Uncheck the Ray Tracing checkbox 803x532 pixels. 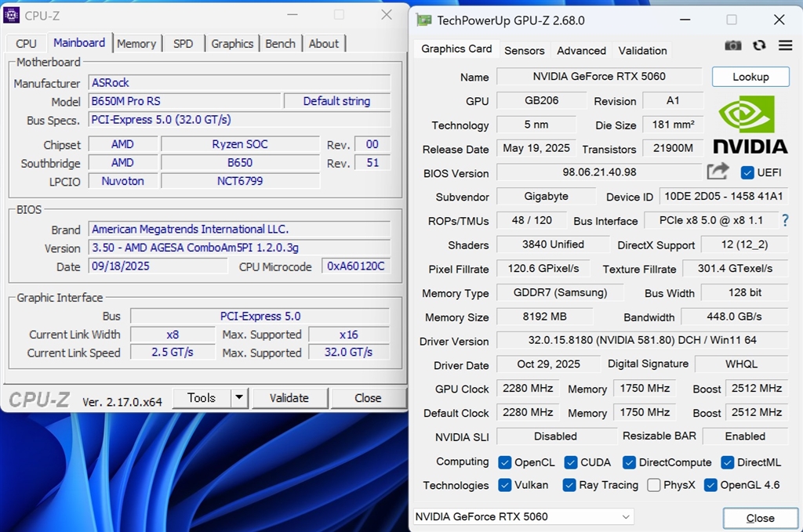click(569, 486)
